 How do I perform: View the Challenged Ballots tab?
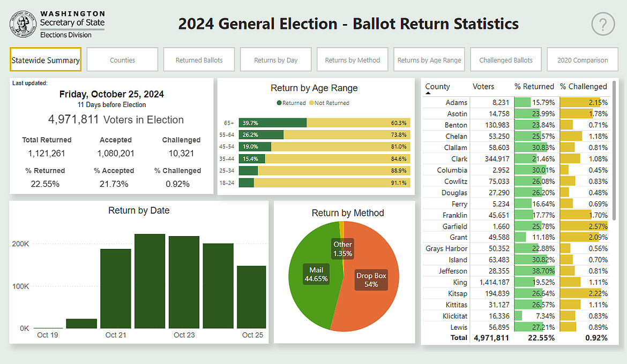tap(505, 59)
